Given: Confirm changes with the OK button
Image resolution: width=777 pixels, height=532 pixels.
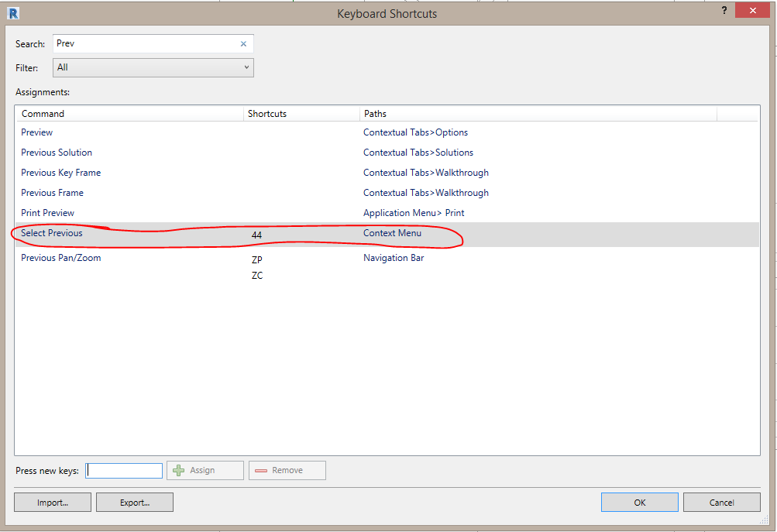Looking at the screenshot, I should 639,502.
